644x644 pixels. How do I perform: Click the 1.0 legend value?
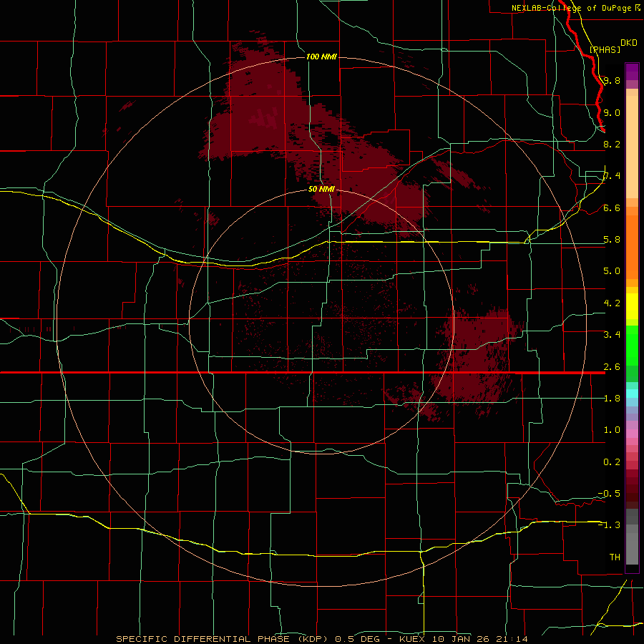coord(612,430)
